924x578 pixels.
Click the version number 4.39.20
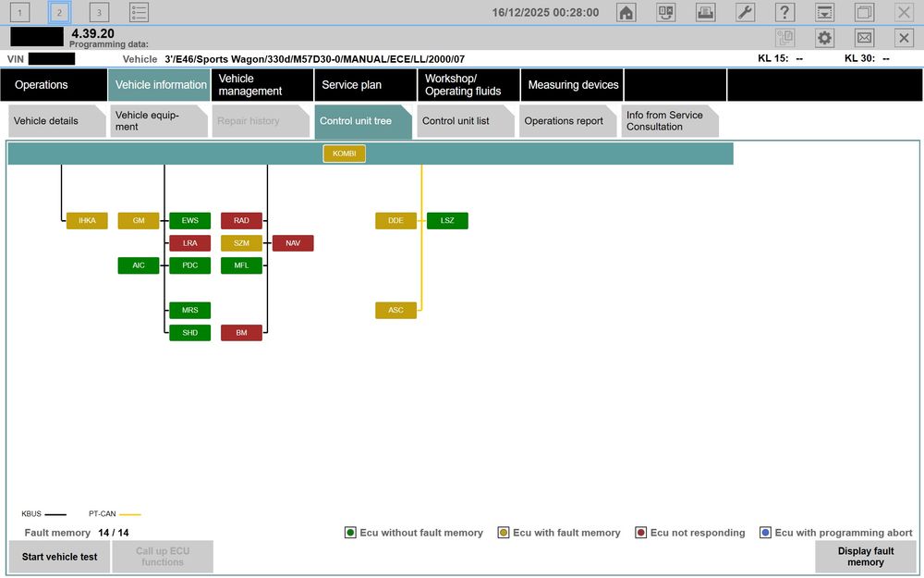pyautogui.click(x=93, y=33)
